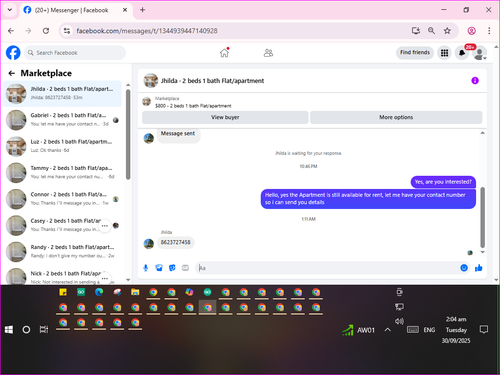The image size is (500, 375).
Task: Reload the Facebook page
Action: pyautogui.click(x=46, y=31)
